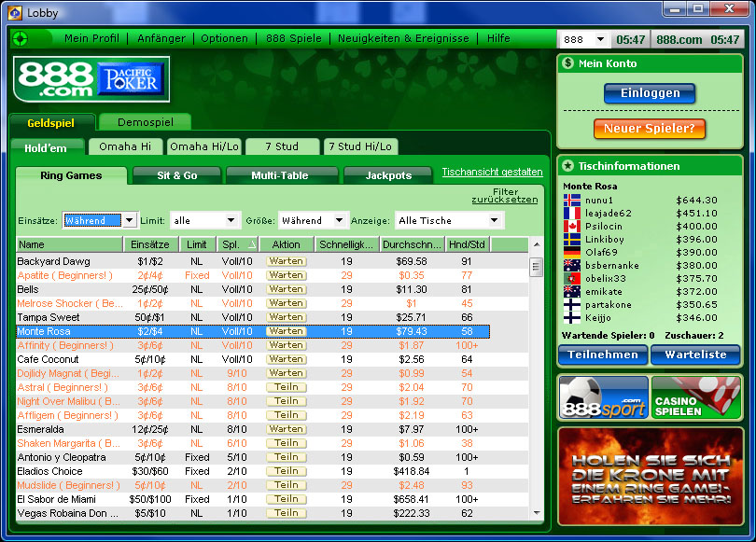Viewport: 756px width, 542px height.
Task: Switch to the Demospiel tab
Action: click(145, 122)
